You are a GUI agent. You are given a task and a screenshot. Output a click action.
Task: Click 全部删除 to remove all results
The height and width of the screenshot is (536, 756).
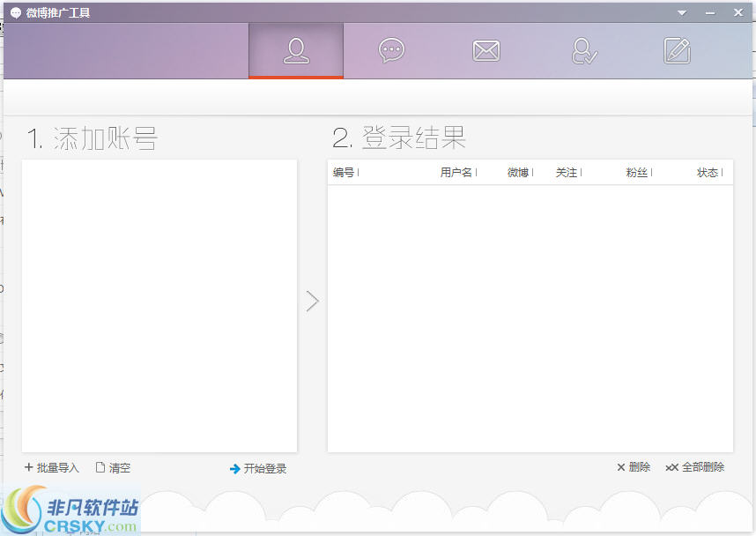click(701, 467)
